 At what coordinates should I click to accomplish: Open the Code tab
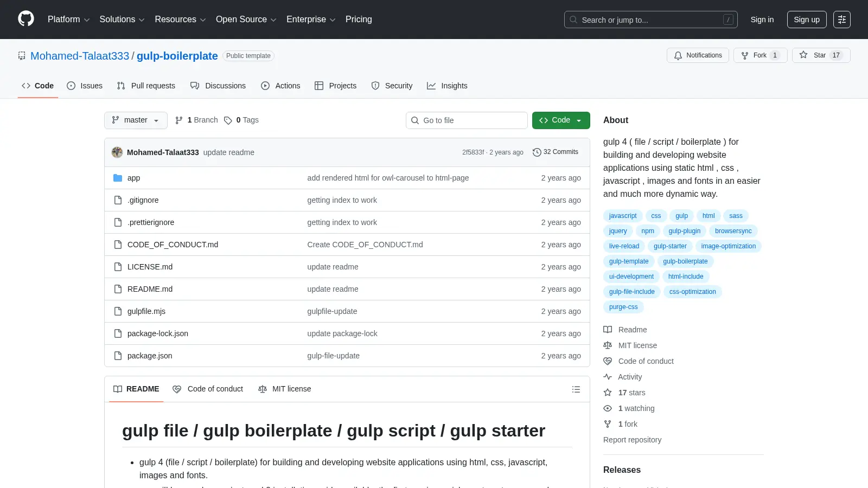[x=38, y=86]
